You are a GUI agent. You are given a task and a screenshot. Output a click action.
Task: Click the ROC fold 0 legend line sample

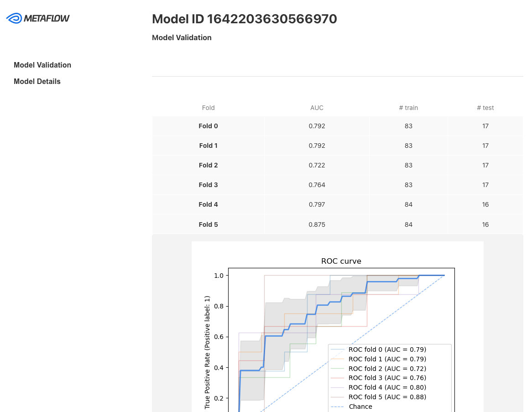(x=337, y=349)
